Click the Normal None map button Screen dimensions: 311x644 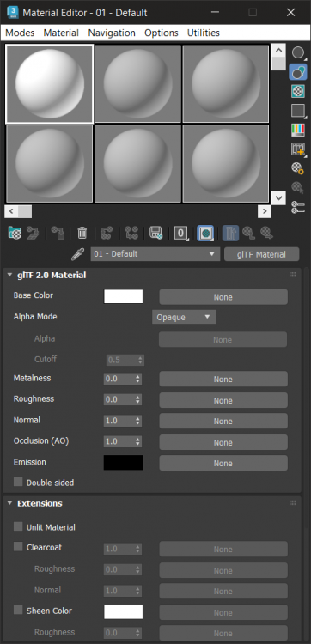pos(223,422)
